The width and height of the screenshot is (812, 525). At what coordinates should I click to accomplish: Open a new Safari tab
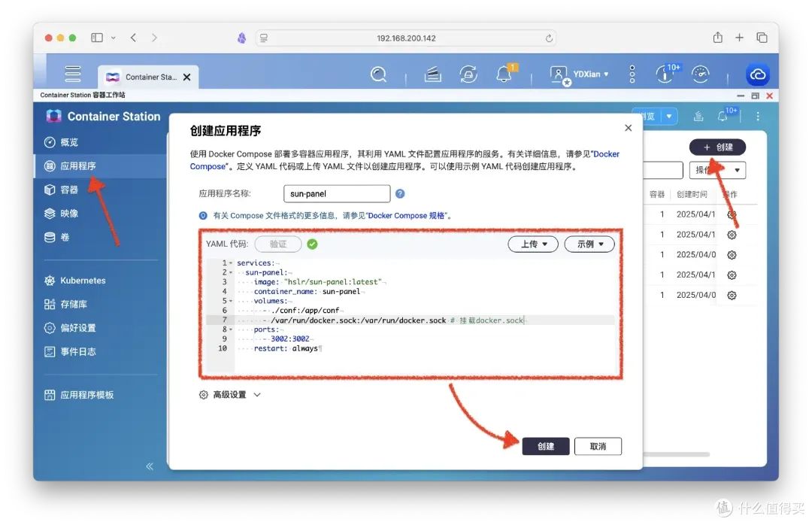740,38
